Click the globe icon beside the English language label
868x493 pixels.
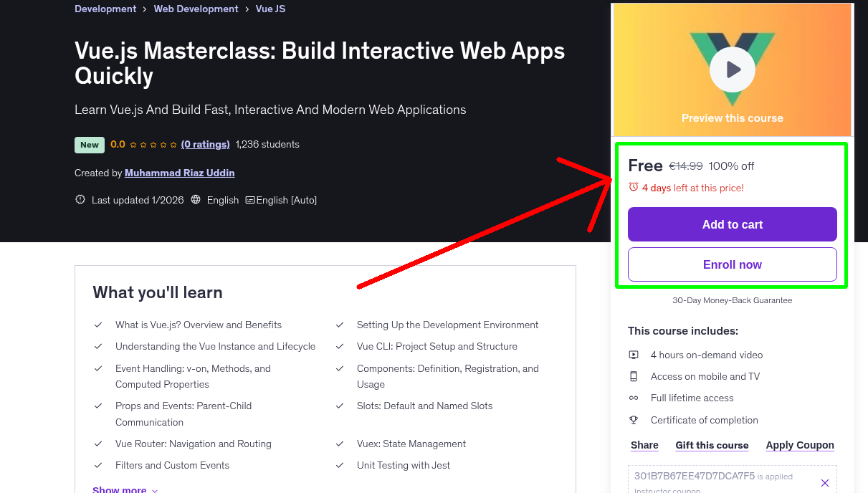pos(196,200)
